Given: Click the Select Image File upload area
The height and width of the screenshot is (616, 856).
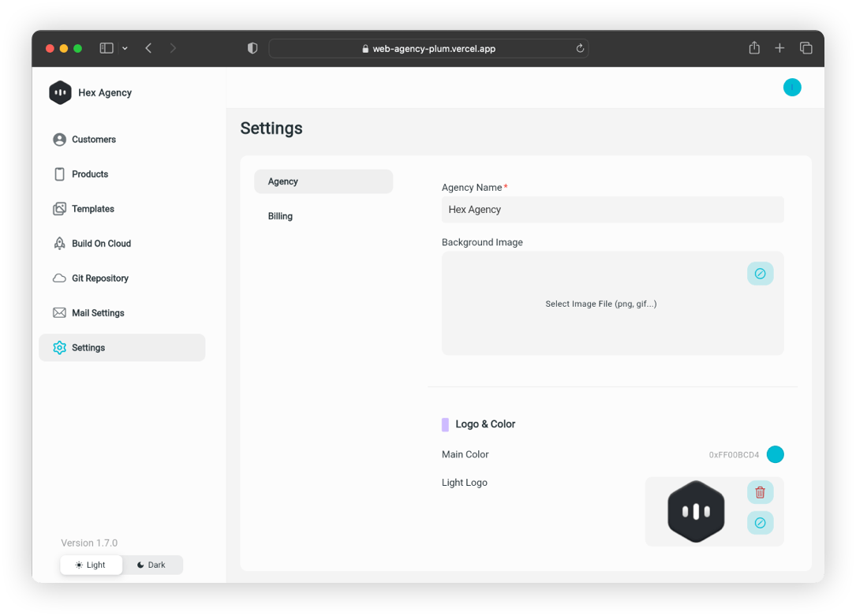Looking at the screenshot, I should click(600, 304).
